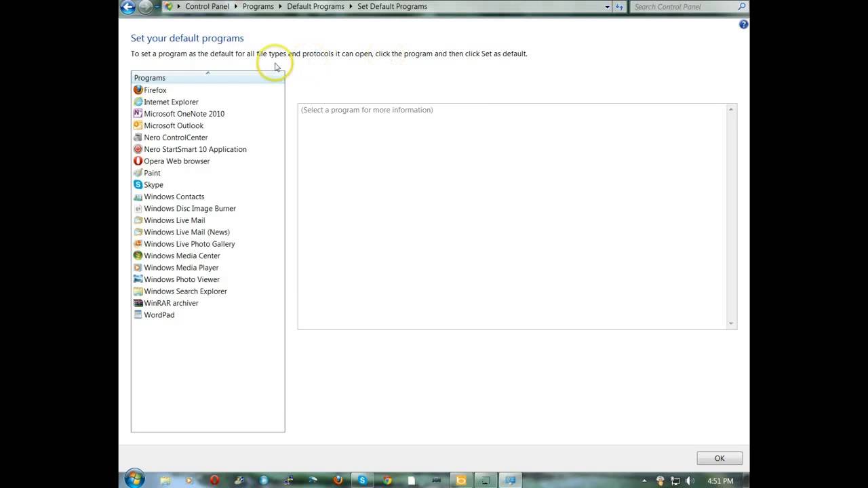Select Paint as a program
Image resolution: width=868 pixels, height=488 pixels.
coord(152,173)
